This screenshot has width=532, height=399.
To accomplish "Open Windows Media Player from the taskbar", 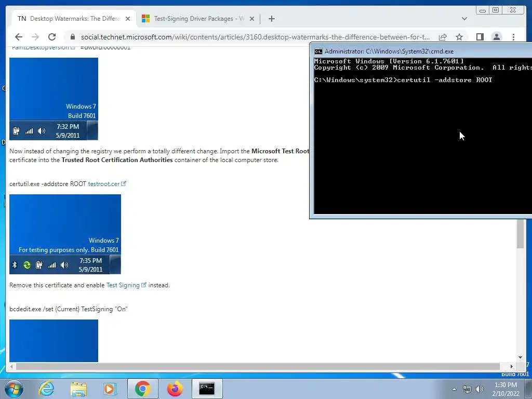I will click(110, 389).
